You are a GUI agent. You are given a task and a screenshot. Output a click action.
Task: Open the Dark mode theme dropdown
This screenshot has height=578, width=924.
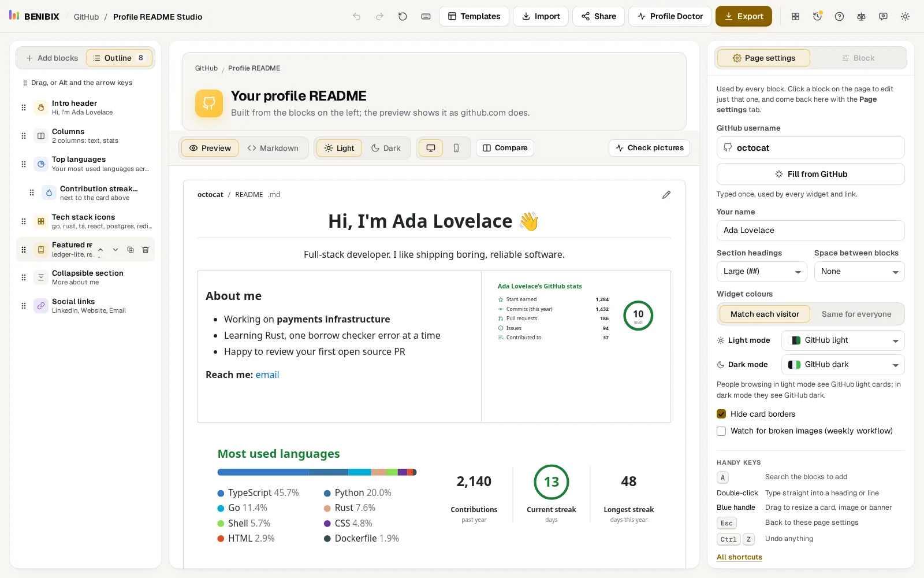[x=843, y=365]
